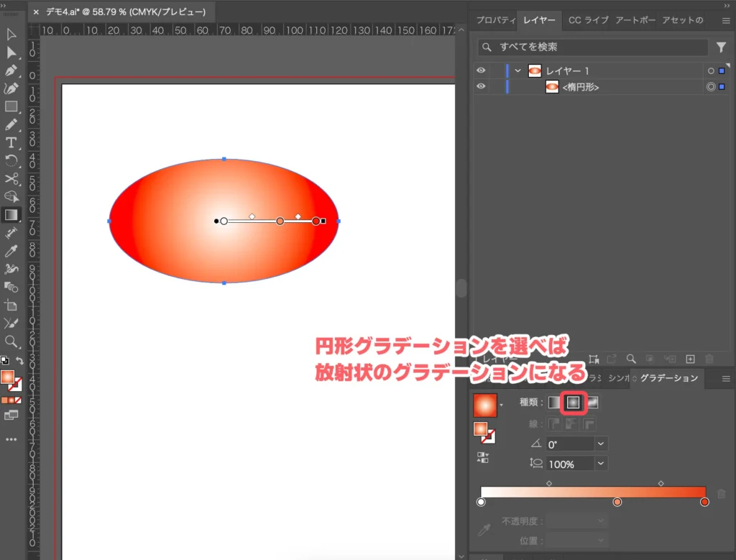This screenshot has width=736, height=560.
Task: Click the trash icon in the Layers panel
Action: pyautogui.click(x=709, y=359)
